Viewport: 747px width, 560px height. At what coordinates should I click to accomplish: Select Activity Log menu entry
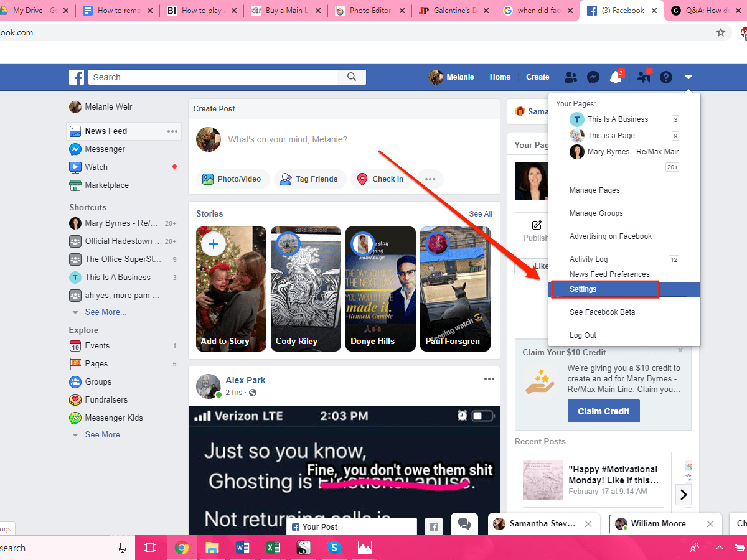(x=588, y=259)
